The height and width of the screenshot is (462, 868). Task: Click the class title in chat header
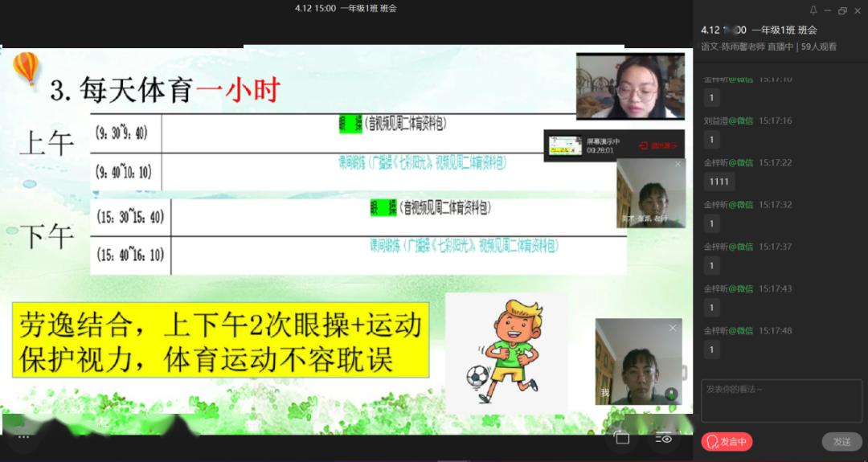point(759,30)
